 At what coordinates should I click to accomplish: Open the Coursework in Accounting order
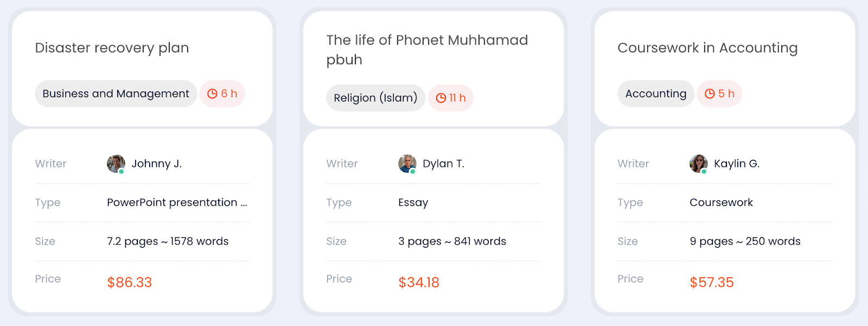point(707,48)
